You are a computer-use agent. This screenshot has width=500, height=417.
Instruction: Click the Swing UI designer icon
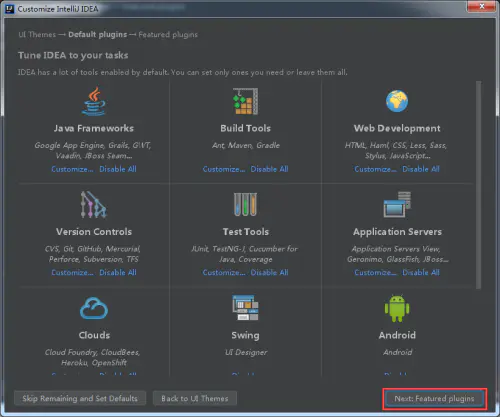[245, 308]
